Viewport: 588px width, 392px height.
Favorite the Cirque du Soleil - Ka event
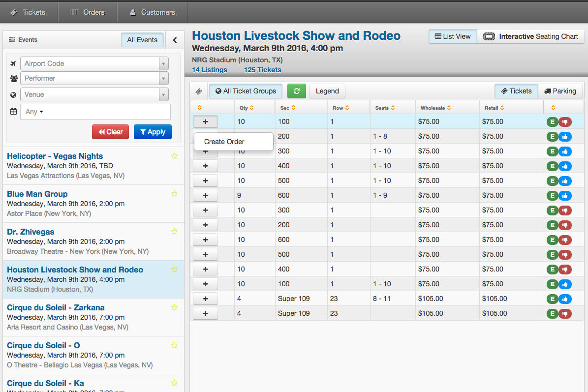click(x=174, y=383)
